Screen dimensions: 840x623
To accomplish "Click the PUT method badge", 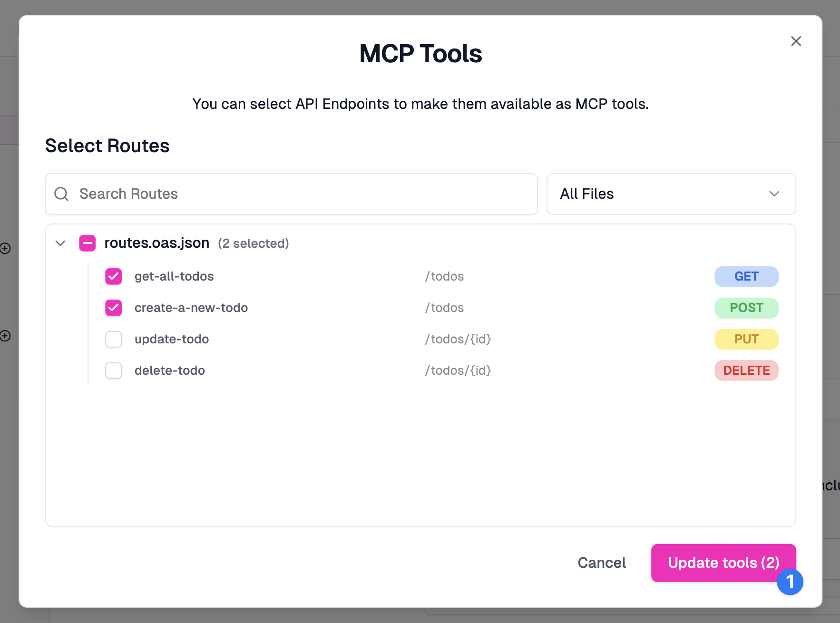I will pyautogui.click(x=746, y=339).
